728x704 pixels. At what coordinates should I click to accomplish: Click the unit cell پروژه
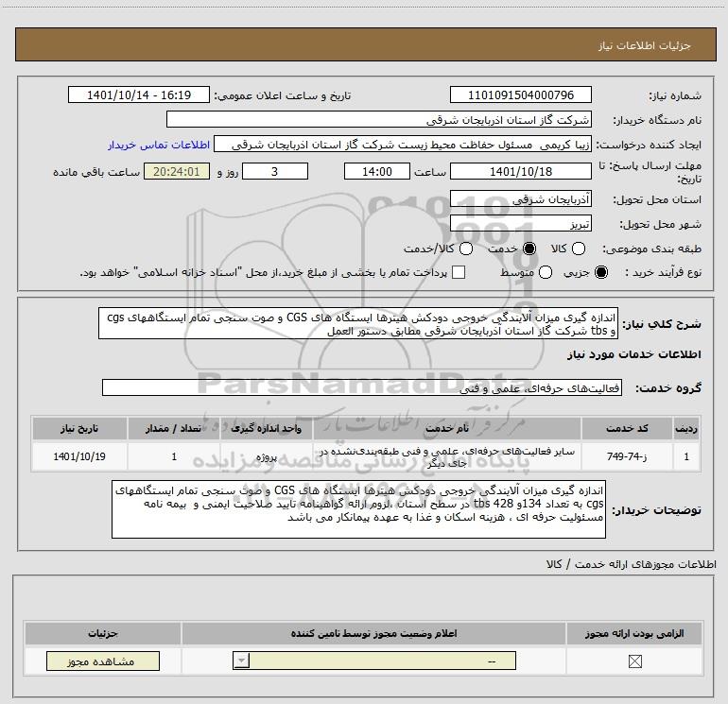pyautogui.click(x=266, y=456)
